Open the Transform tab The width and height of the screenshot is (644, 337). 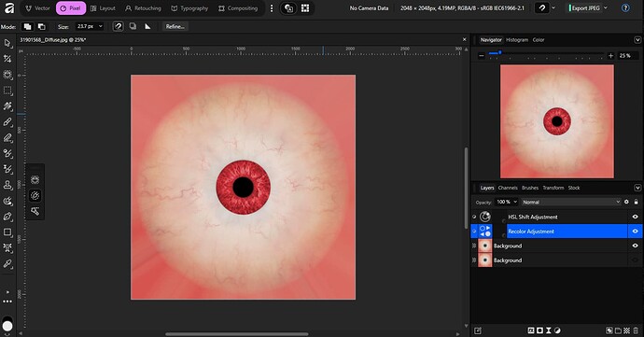(x=553, y=188)
